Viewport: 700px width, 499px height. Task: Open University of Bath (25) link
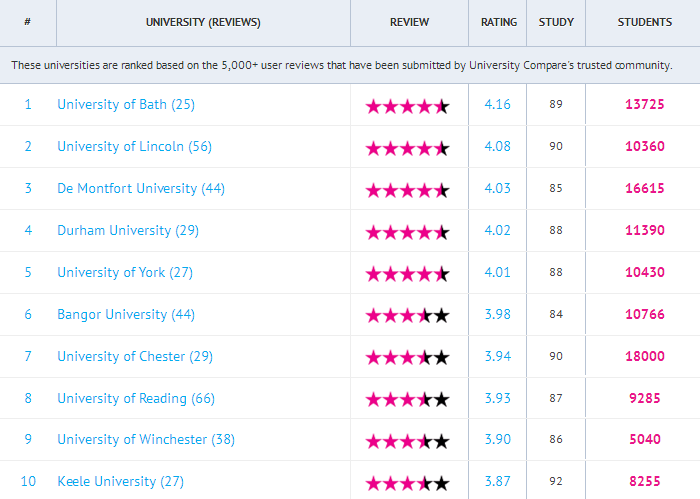[126, 104]
